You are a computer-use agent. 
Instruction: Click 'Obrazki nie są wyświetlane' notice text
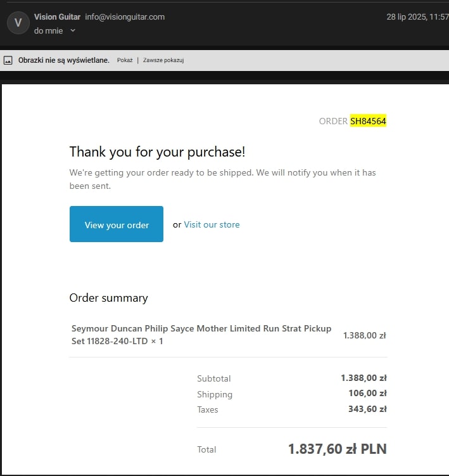(64, 60)
